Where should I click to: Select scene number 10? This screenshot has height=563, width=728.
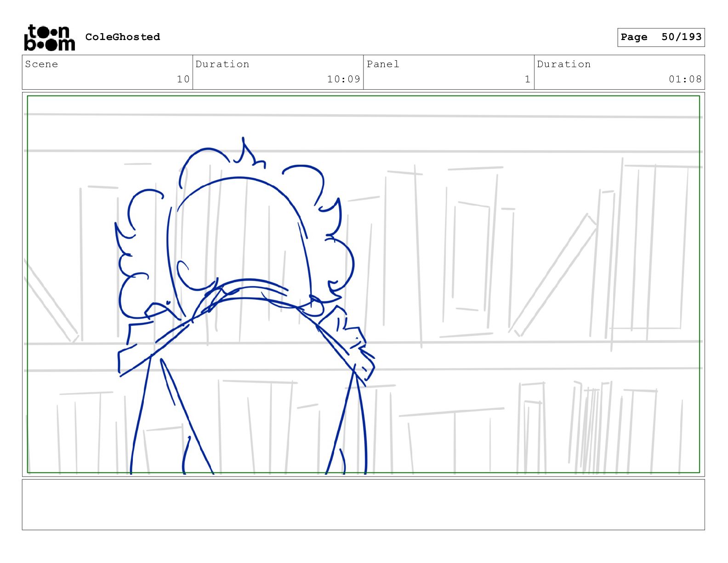coord(183,79)
